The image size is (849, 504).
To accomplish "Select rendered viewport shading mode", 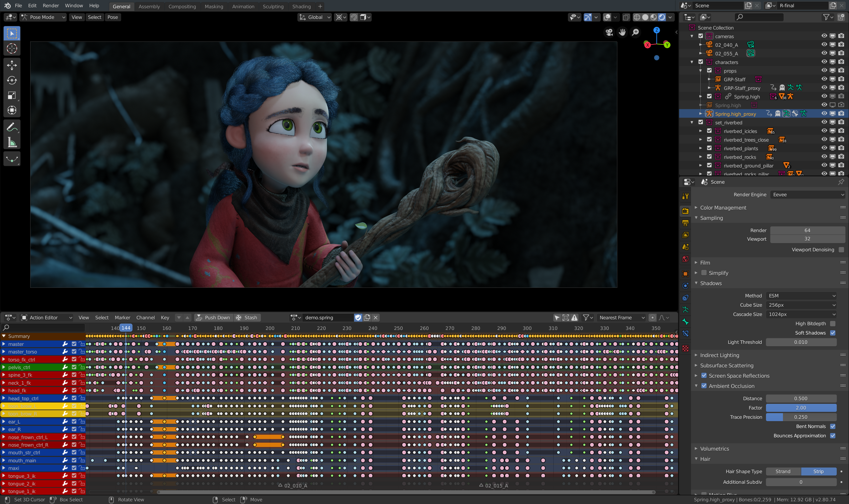I will [662, 17].
